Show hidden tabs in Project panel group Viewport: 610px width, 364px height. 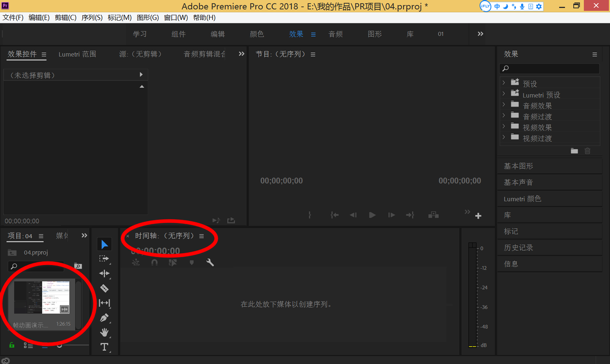pos(84,236)
